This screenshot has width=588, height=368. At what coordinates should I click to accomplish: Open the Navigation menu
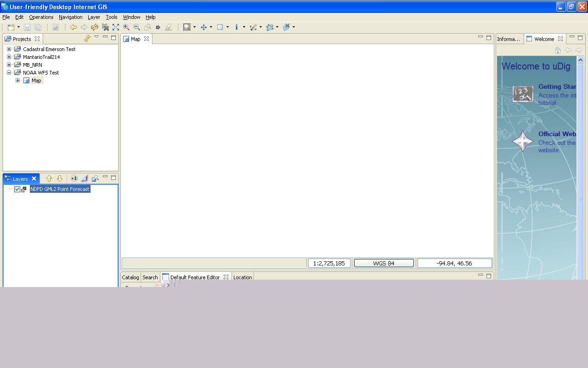(71, 17)
